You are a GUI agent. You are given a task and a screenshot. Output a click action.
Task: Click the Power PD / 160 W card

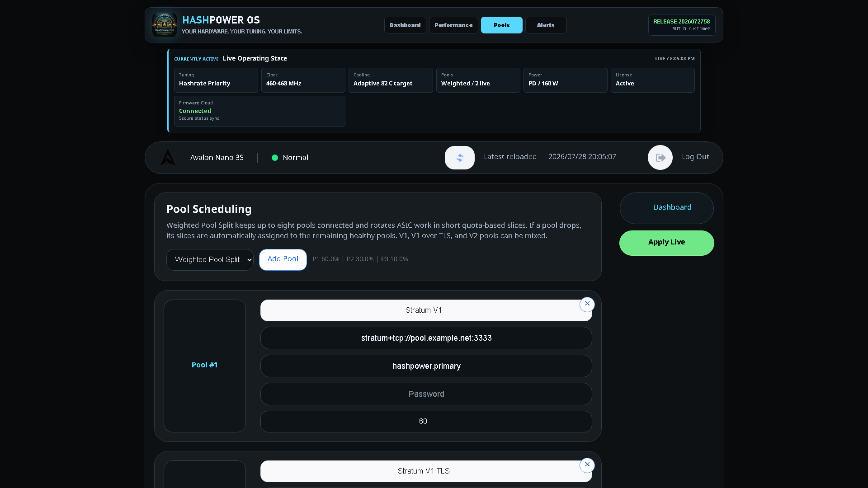click(566, 80)
